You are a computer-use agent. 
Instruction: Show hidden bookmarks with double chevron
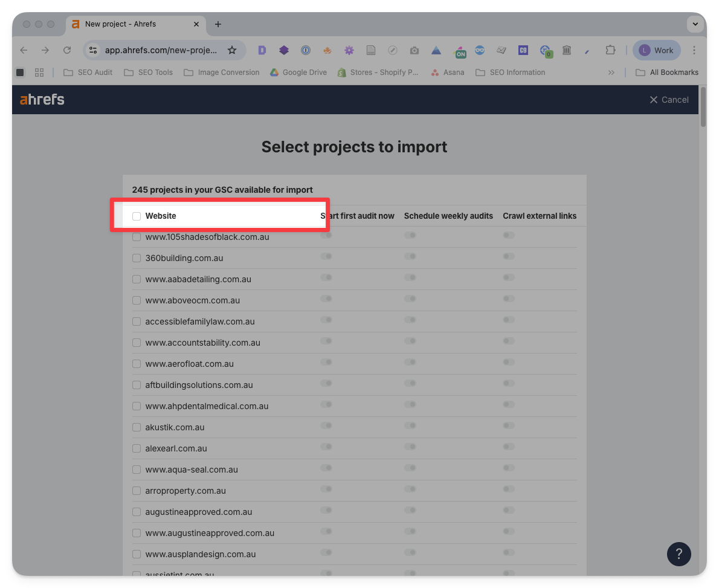(x=611, y=73)
